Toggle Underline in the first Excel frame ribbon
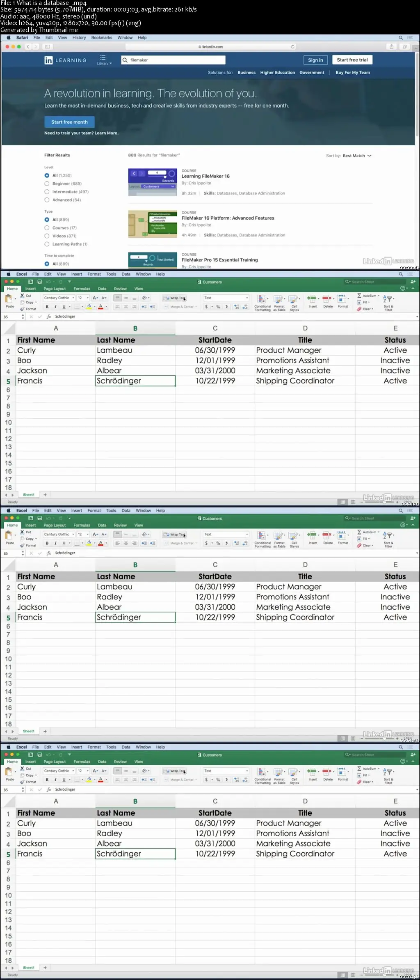 [x=64, y=307]
